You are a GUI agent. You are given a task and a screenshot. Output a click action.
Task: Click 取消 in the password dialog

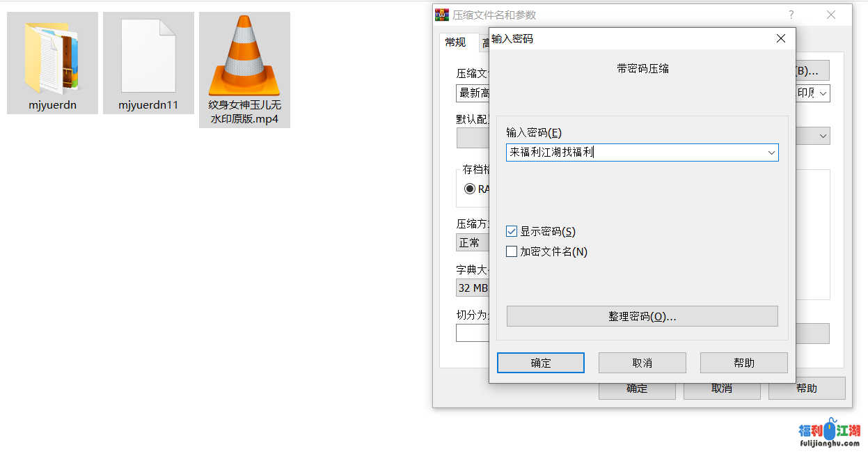[642, 363]
